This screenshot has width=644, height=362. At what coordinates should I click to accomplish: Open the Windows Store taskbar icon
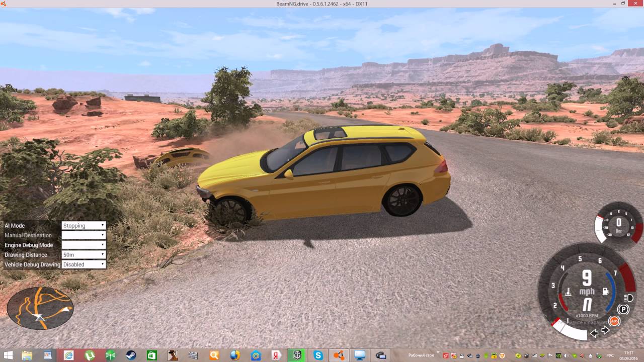click(x=151, y=355)
